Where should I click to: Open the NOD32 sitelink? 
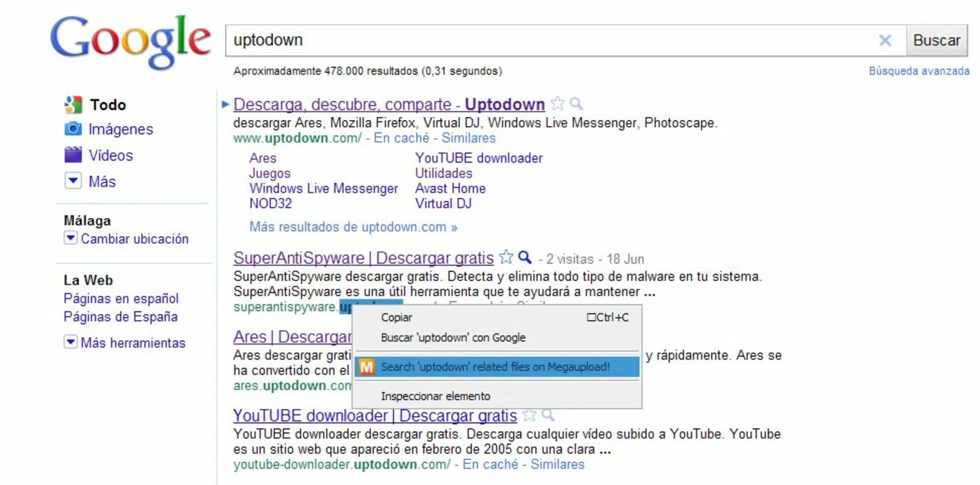tap(270, 204)
